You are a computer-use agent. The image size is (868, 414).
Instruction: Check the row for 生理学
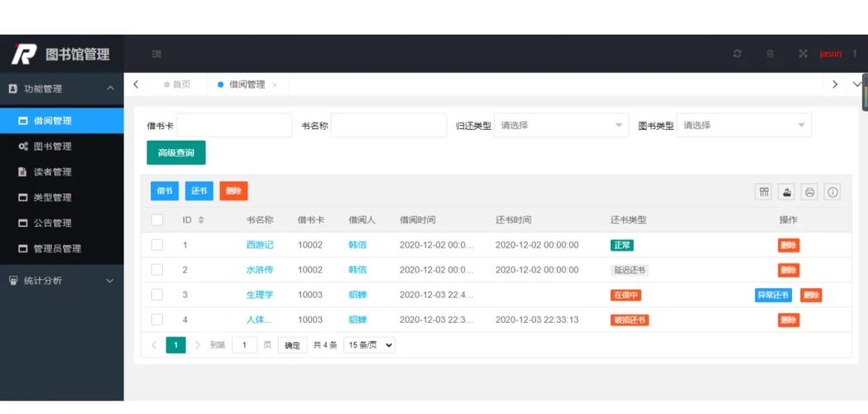click(157, 294)
